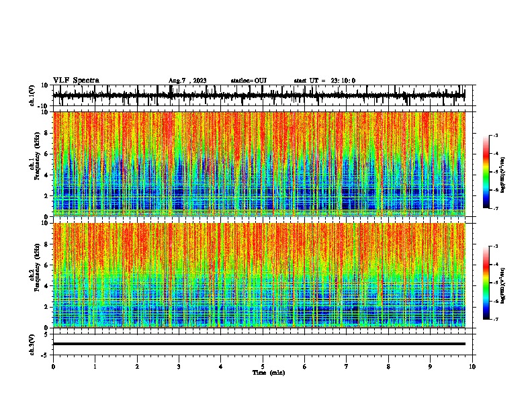Viewport: 532px width, 411px height.
Task: Click the "station=OUI" header label
Action: (x=249, y=81)
